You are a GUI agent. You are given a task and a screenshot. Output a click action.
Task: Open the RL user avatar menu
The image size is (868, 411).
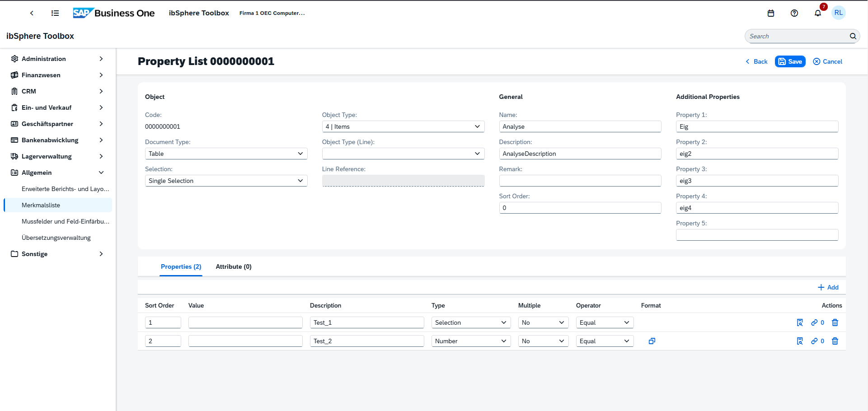tap(839, 13)
